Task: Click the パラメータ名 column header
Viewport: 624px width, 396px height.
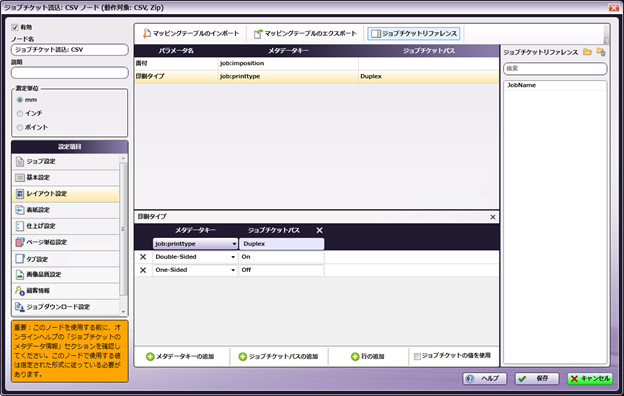Action: coord(176,51)
